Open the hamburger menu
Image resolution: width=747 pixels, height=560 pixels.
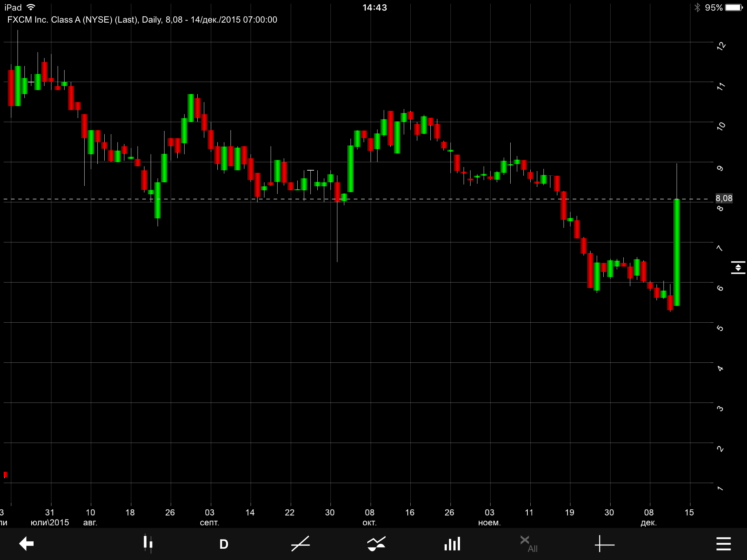point(723,544)
